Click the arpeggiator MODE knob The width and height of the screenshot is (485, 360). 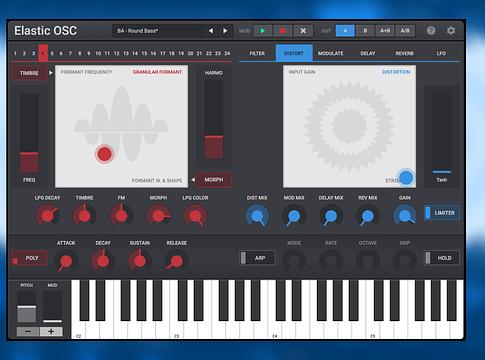point(294,261)
